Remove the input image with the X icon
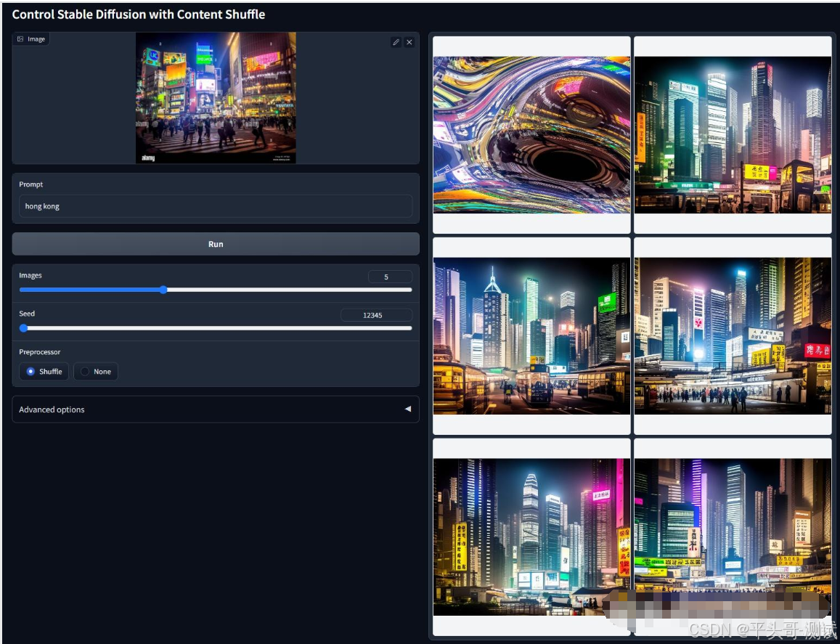 pos(409,42)
